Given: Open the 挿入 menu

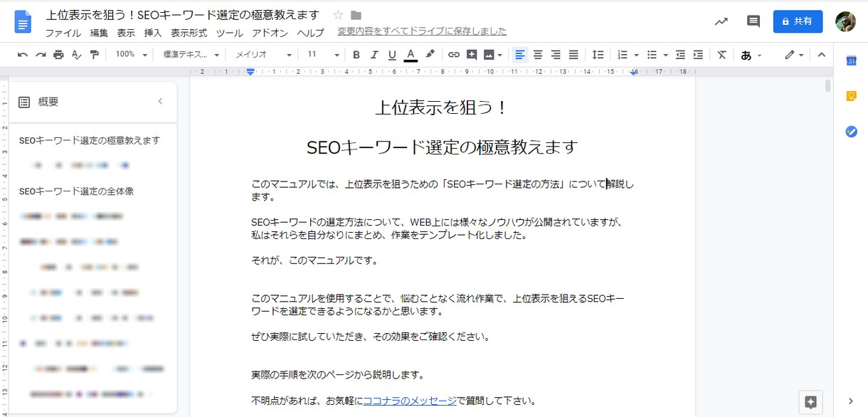Looking at the screenshot, I should [153, 33].
